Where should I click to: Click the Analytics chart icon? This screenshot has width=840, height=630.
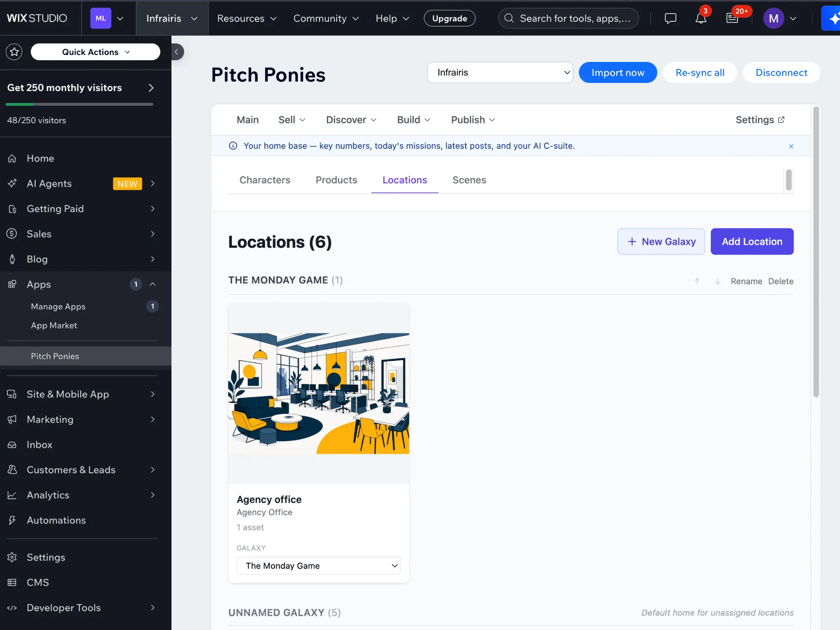pos(12,495)
